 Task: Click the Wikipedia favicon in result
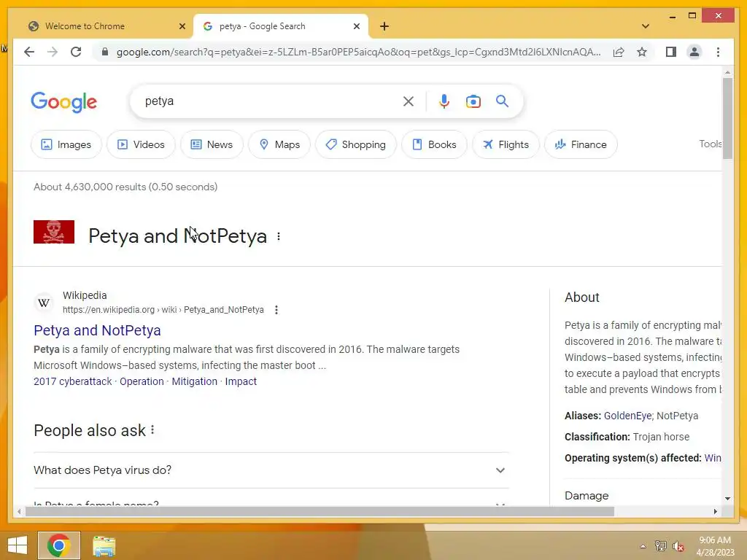(x=44, y=303)
